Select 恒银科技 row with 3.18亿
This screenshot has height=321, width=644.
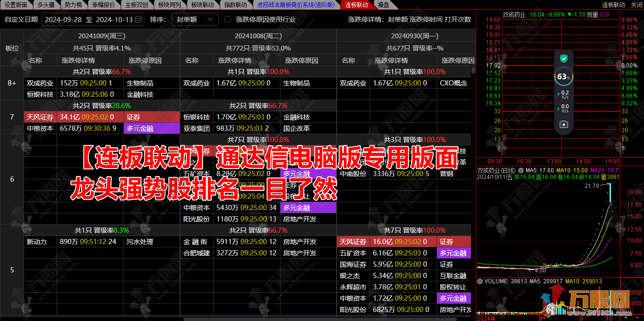[102, 94]
